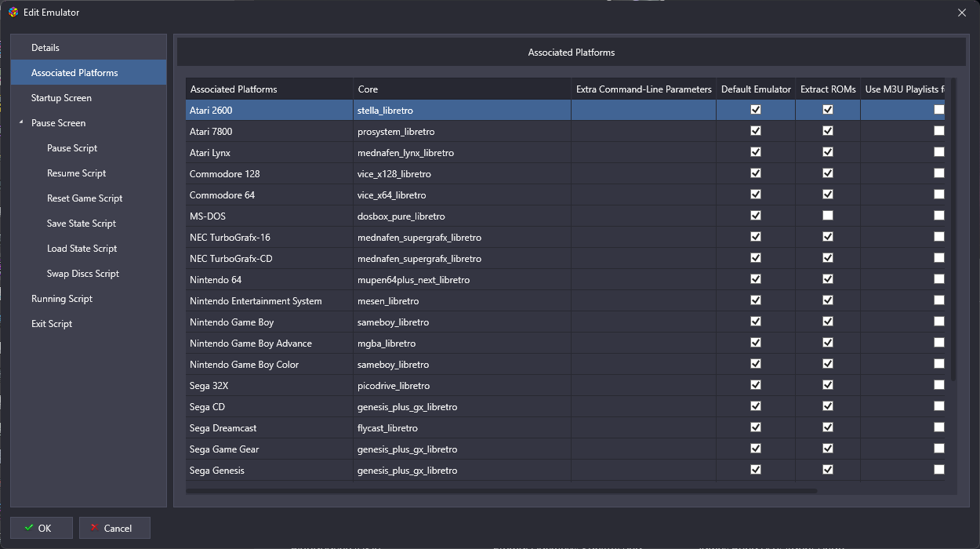Select the NEC TurboGrafx-CD platform cell

click(x=269, y=258)
